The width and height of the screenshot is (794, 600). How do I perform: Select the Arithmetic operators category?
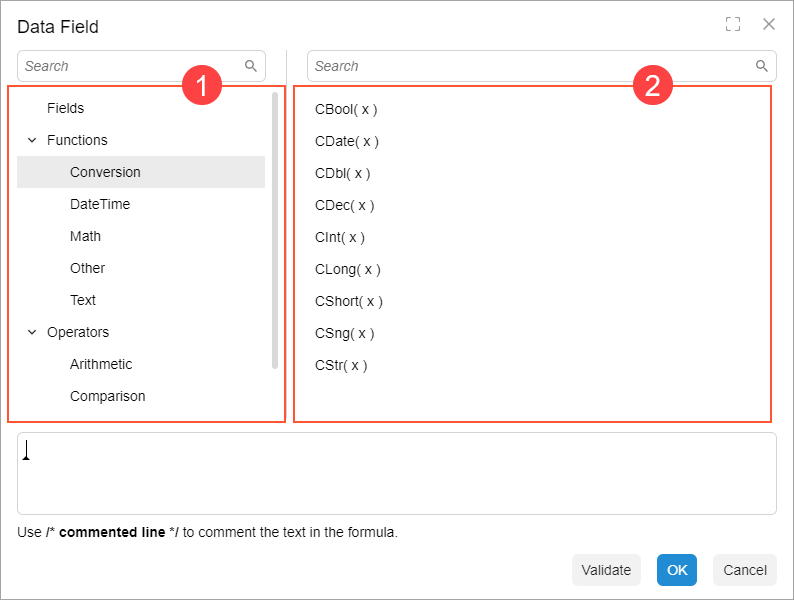click(101, 364)
